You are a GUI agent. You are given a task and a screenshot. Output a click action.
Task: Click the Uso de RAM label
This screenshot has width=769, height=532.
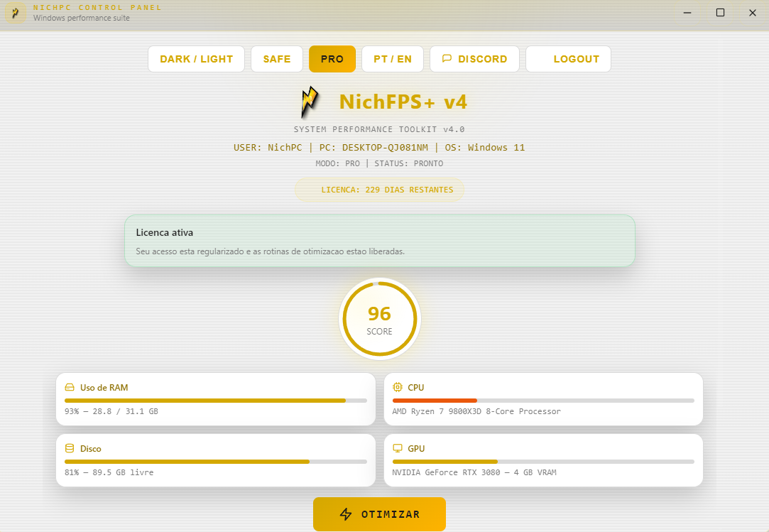(104, 387)
